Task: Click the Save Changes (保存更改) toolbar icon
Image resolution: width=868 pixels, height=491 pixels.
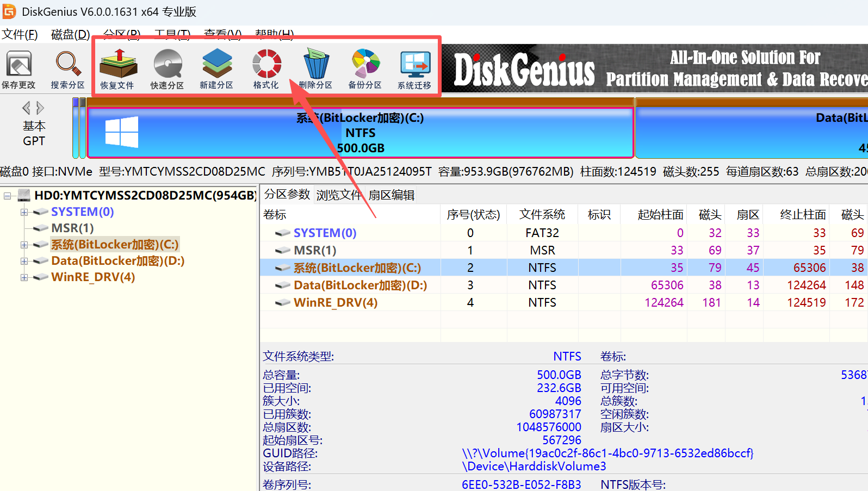Action: click(x=19, y=70)
